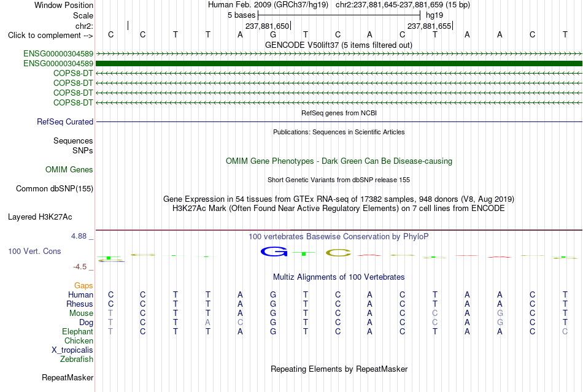The image size is (583, 392).
Task: Click the faded A in the Dog row
Action: [x=207, y=323]
